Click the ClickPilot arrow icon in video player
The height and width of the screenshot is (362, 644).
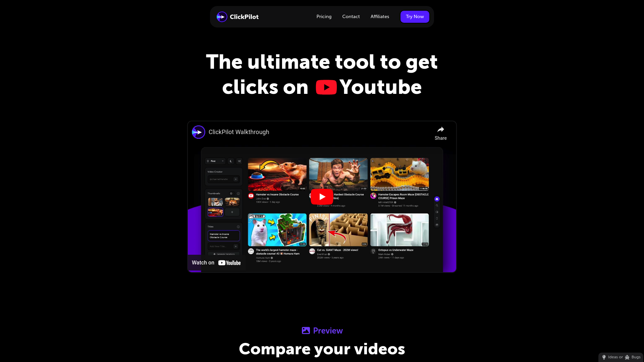tap(198, 132)
